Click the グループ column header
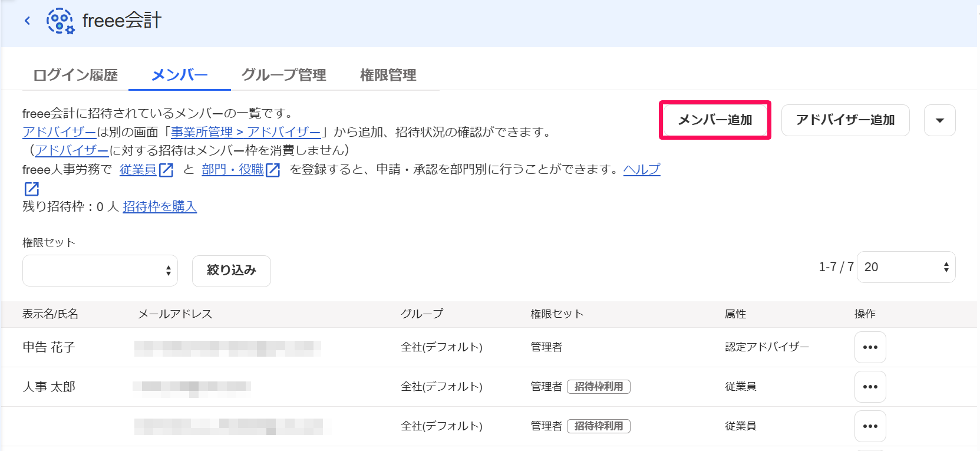This screenshot has height=451, width=980. [x=422, y=314]
